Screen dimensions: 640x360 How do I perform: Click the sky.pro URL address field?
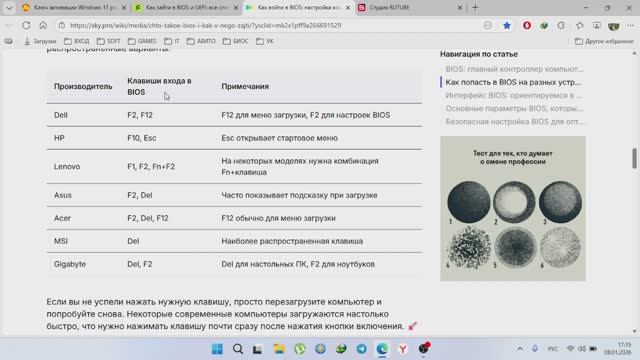click(205, 25)
